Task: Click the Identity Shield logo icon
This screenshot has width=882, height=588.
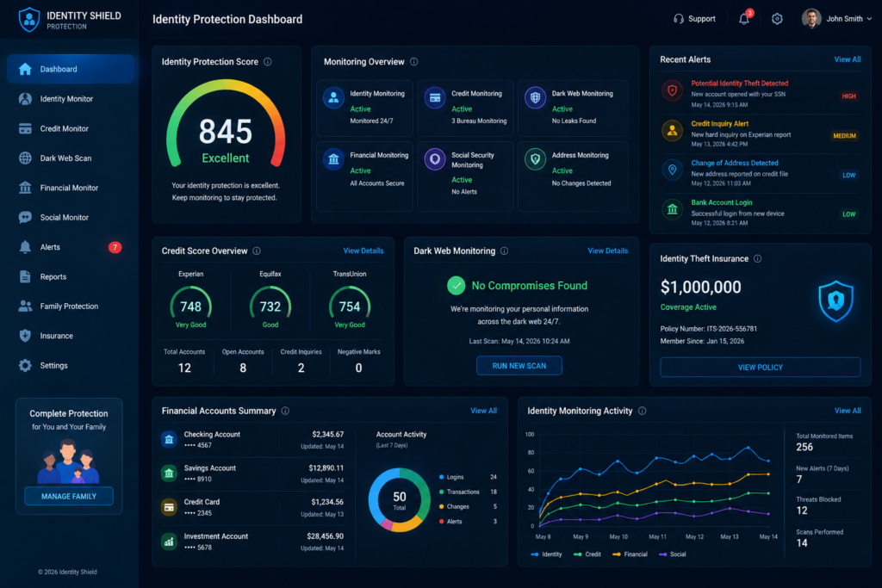Action: [29, 20]
